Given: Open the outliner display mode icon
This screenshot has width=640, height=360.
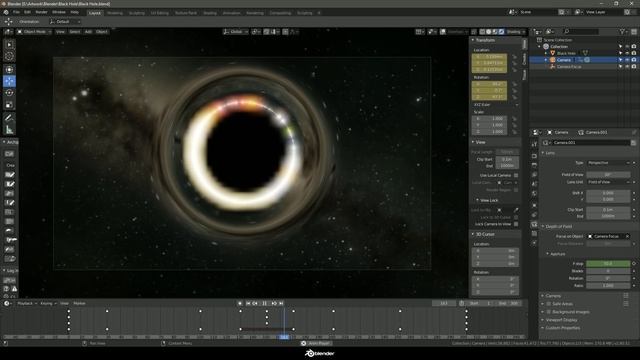Looking at the screenshot, I should click(550, 31).
